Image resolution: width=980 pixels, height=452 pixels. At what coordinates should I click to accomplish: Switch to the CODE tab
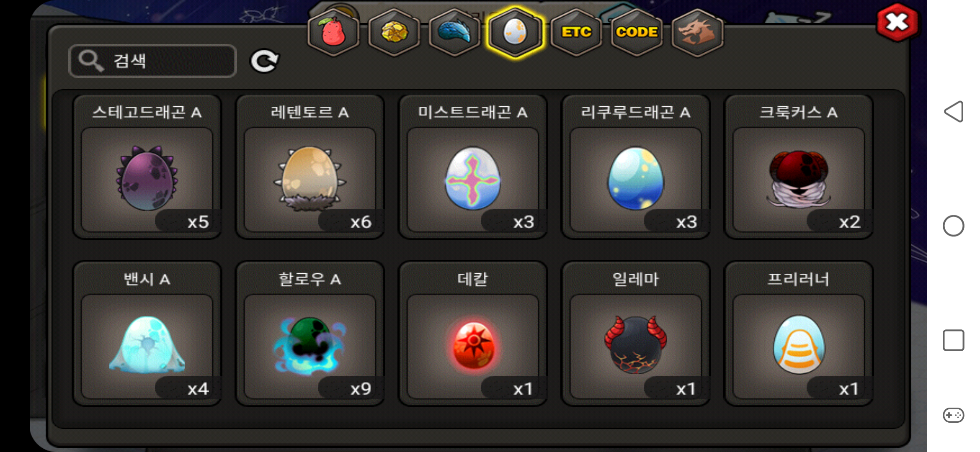tap(637, 32)
